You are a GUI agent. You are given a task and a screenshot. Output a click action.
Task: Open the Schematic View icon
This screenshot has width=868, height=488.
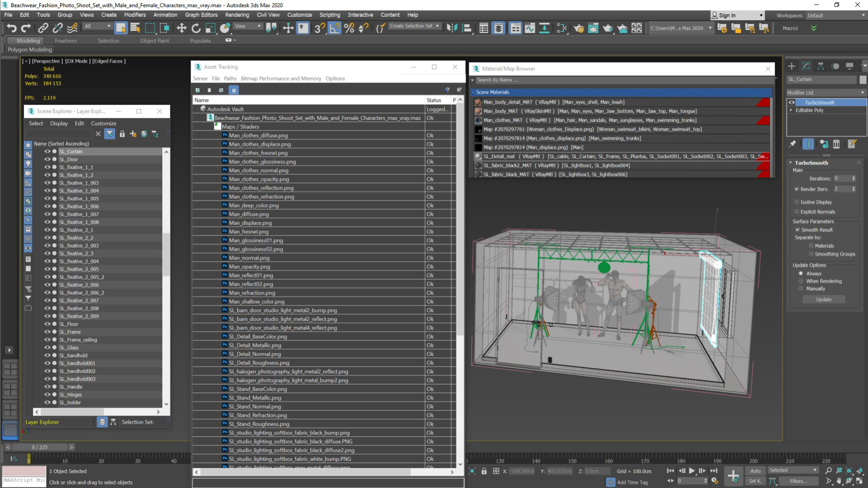(x=544, y=28)
